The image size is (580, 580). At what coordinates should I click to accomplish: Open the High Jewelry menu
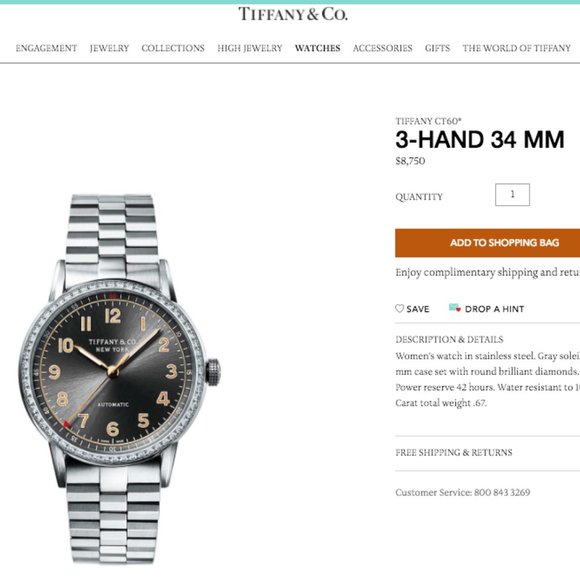click(250, 48)
